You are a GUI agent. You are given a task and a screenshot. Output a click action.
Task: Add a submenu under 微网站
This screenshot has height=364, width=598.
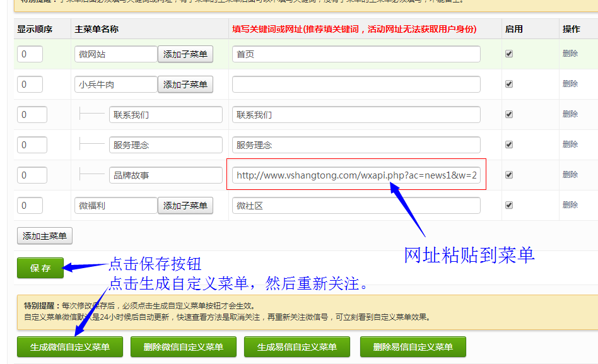click(185, 54)
